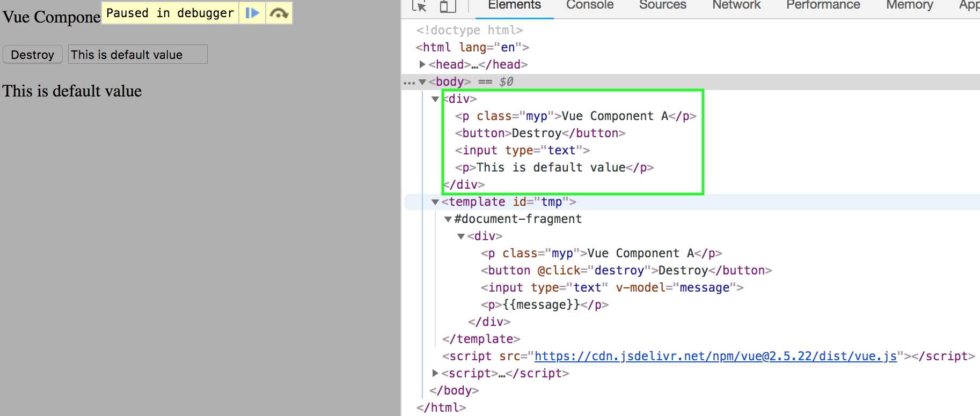This screenshot has height=416, width=980.
Task: Resume script execution in debugger overlay
Action: (x=252, y=13)
